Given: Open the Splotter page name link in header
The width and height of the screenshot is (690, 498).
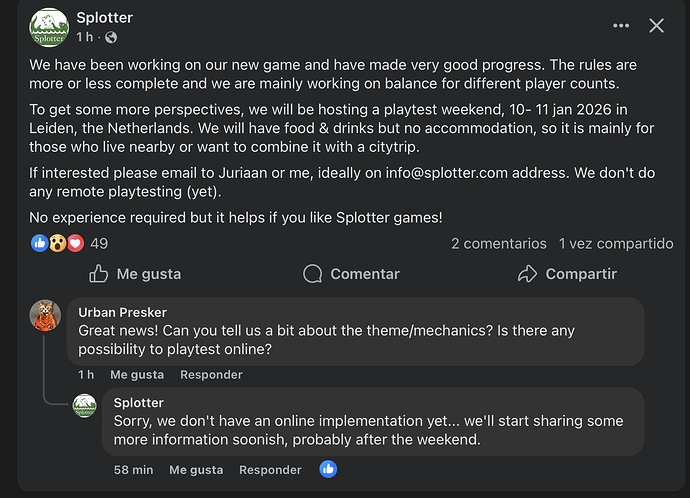Looking at the screenshot, I should (104, 18).
